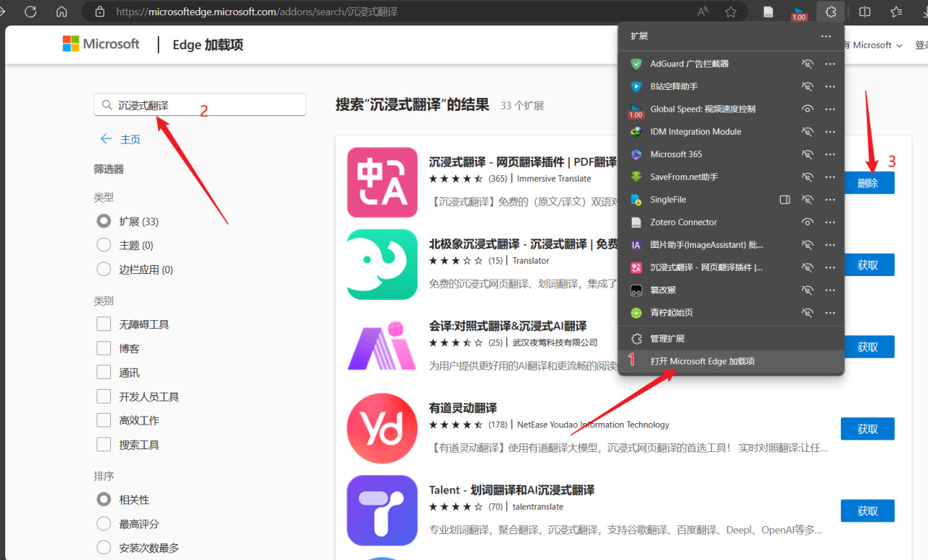928x560 pixels.
Task: Click Zotero Connector extension icon
Action: click(636, 222)
